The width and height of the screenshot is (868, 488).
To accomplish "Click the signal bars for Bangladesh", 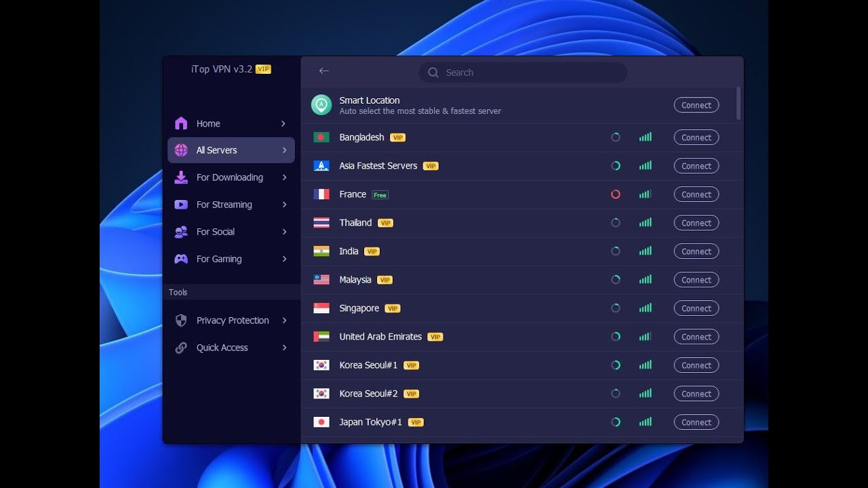I will 646,138.
